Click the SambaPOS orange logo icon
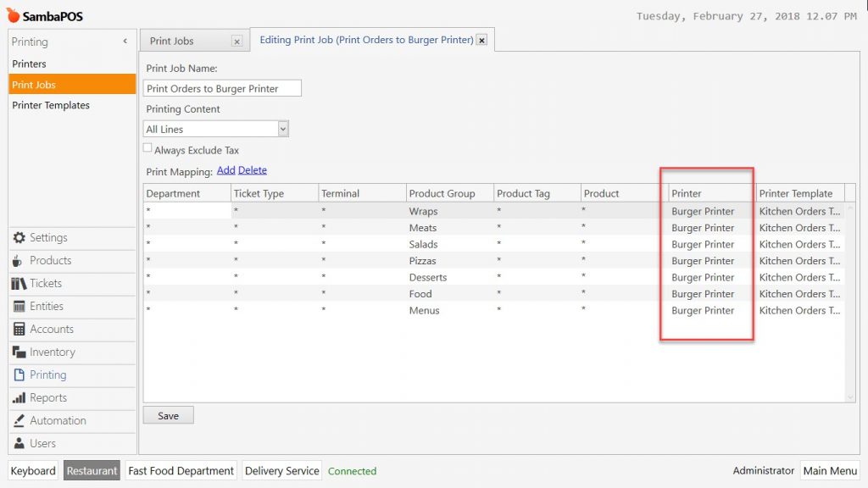This screenshot has height=488, width=868. (x=13, y=15)
